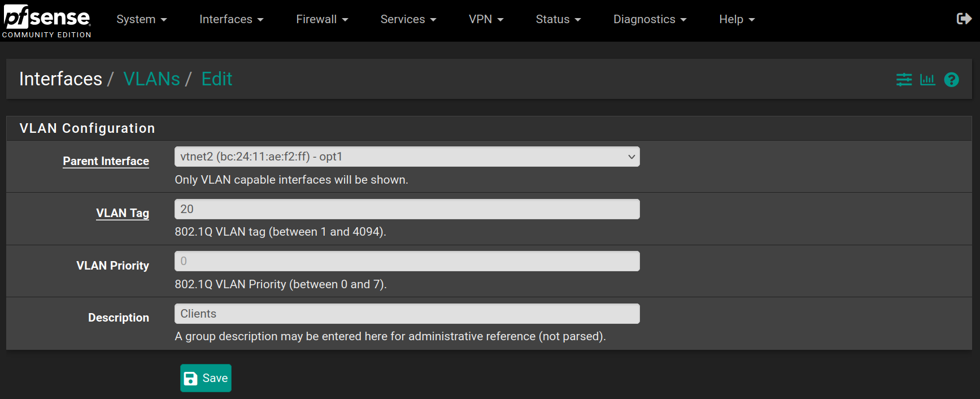Select the Description field containing Clients
Screen dimensions: 980x399
[x=407, y=314]
